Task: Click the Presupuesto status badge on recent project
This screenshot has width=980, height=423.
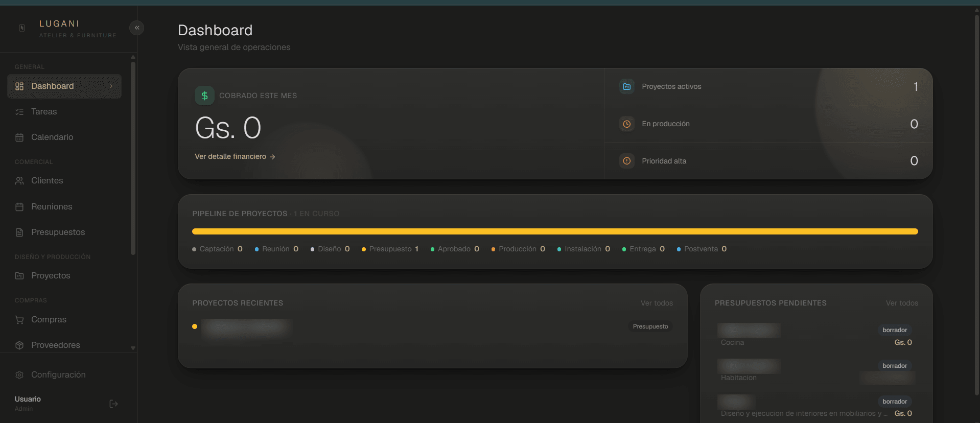Action: (650, 326)
